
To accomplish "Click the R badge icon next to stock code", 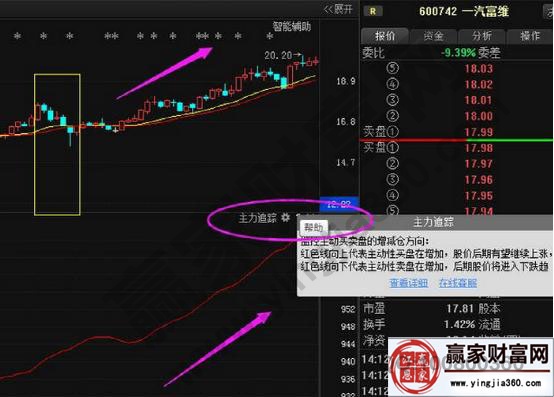I will click(373, 11).
